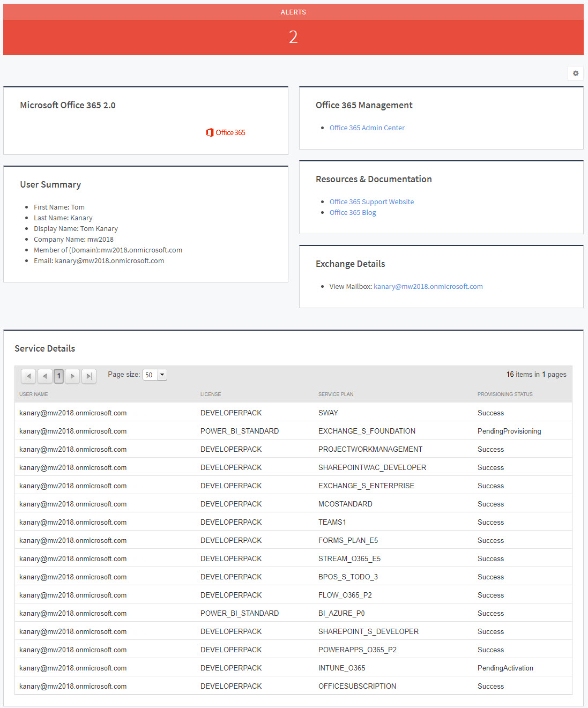Open Office 365 Admin Center link
Image resolution: width=588 pixels, height=708 pixels.
(367, 128)
